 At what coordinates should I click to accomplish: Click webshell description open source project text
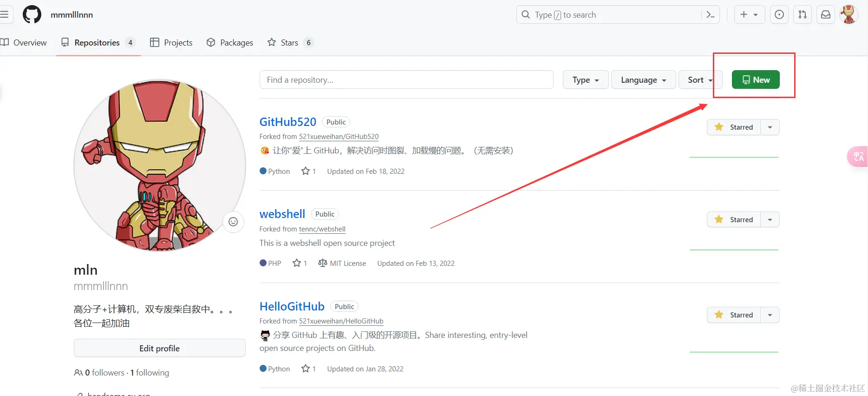click(327, 243)
